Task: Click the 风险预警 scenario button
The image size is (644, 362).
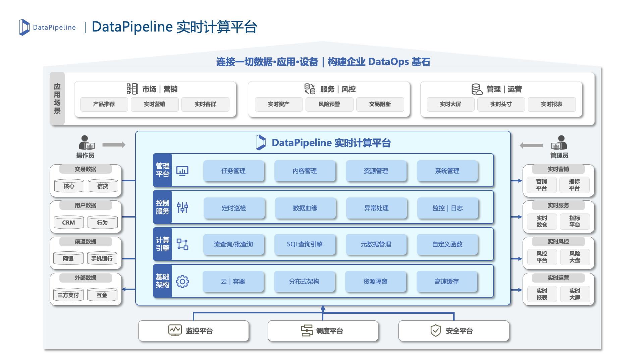Action: point(329,104)
